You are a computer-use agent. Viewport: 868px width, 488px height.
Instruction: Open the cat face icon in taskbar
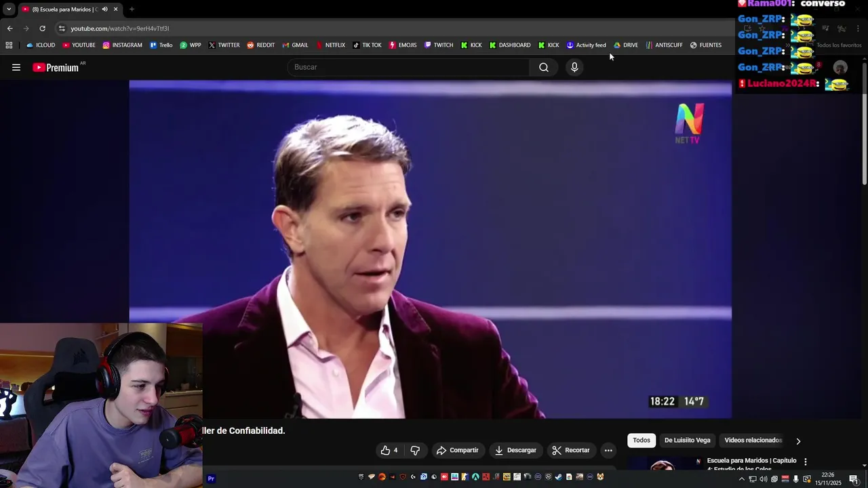[x=600, y=477]
